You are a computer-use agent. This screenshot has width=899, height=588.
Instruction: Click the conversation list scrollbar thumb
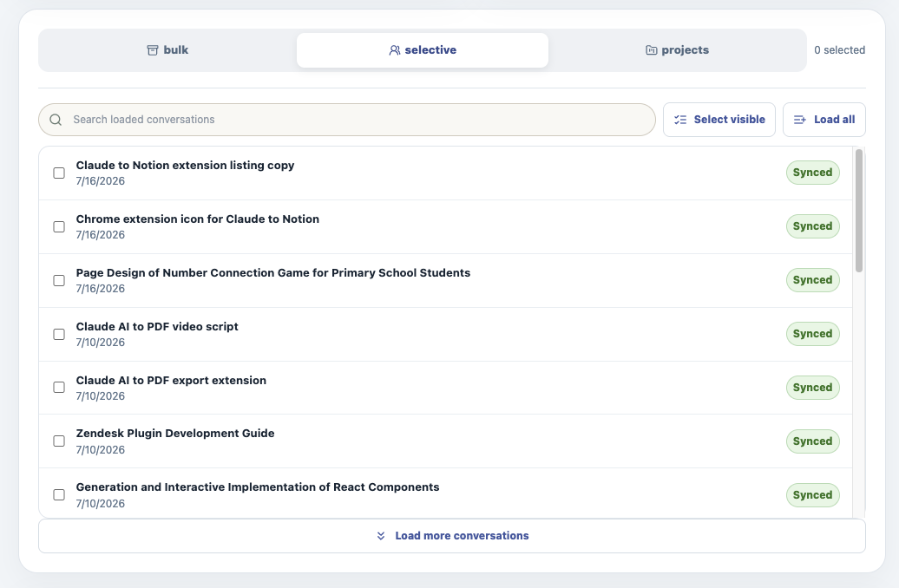click(x=858, y=211)
